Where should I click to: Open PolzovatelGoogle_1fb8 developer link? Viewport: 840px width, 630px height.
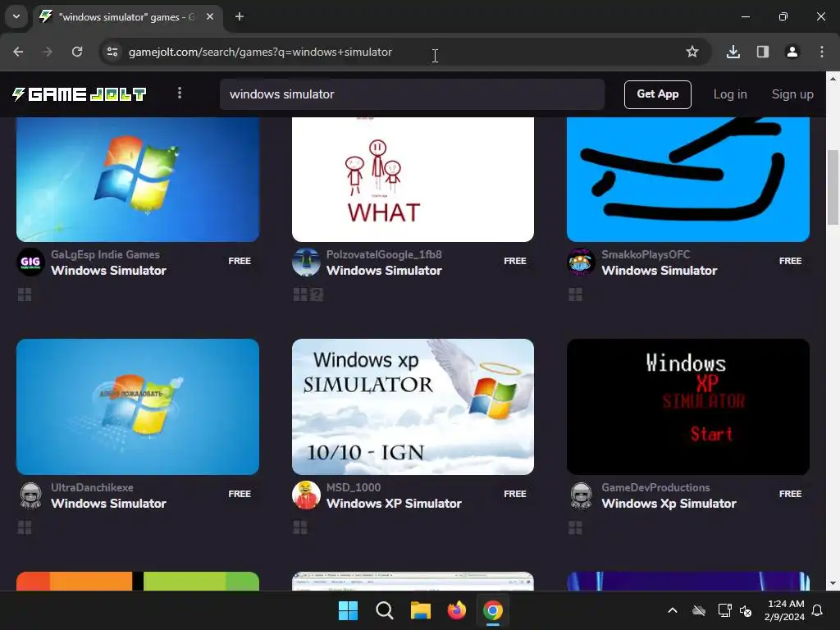384,254
